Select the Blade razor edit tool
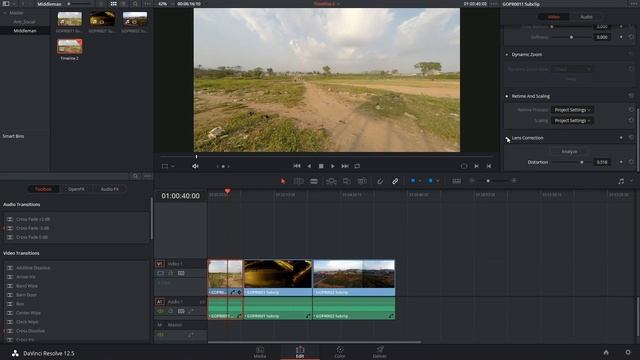 314,181
